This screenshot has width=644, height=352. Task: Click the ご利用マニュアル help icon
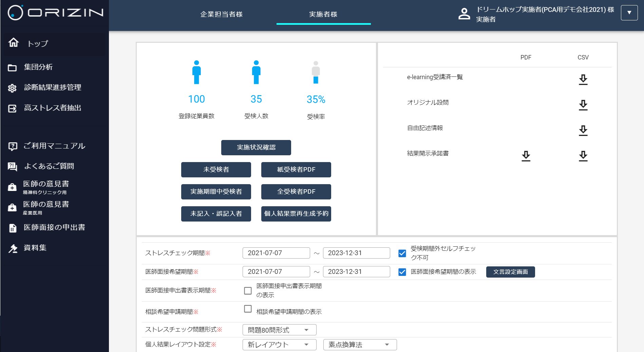(13, 146)
